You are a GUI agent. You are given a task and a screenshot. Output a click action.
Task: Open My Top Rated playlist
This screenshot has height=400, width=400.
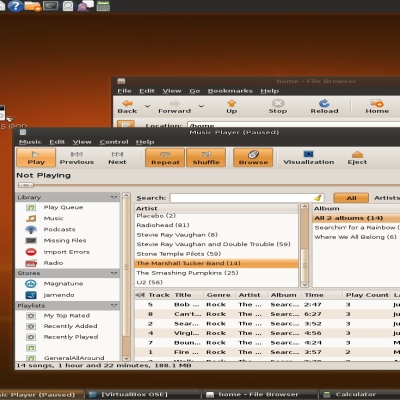coord(67,315)
